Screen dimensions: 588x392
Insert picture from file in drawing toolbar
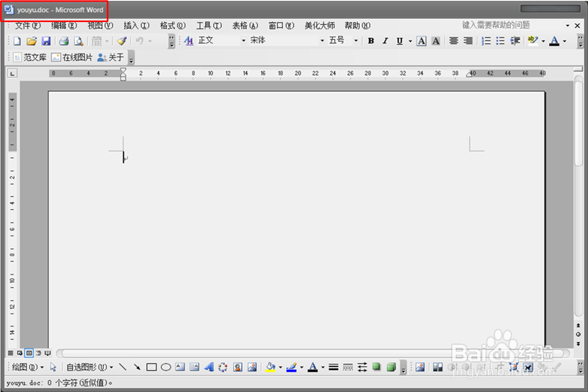[252, 367]
